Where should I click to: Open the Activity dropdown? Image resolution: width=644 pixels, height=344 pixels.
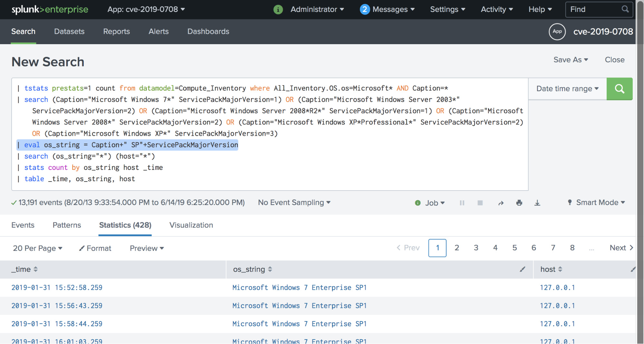(x=497, y=9)
